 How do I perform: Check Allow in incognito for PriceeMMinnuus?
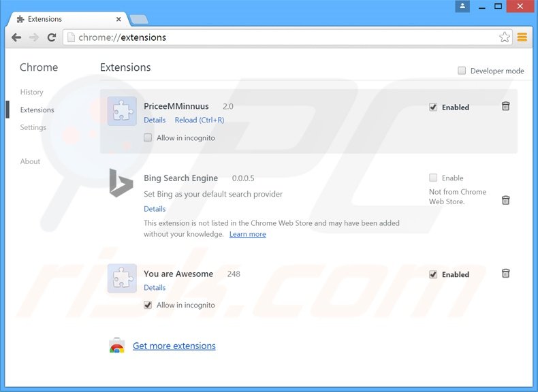click(x=148, y=138)
